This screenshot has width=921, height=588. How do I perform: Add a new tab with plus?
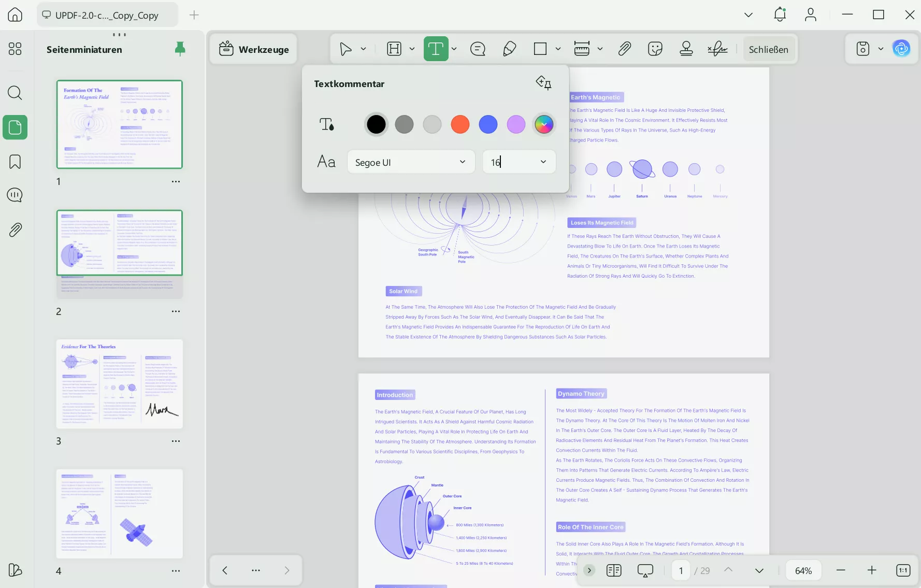(194, 15)
